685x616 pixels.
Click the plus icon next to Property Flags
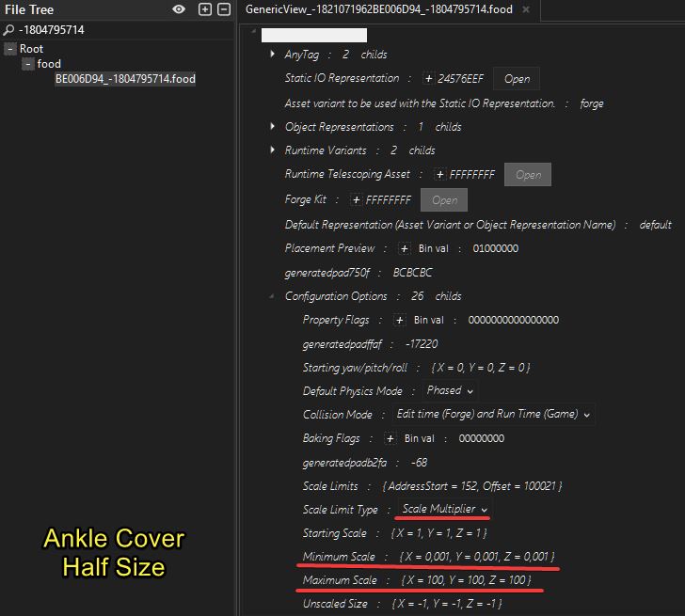point(399,320)
